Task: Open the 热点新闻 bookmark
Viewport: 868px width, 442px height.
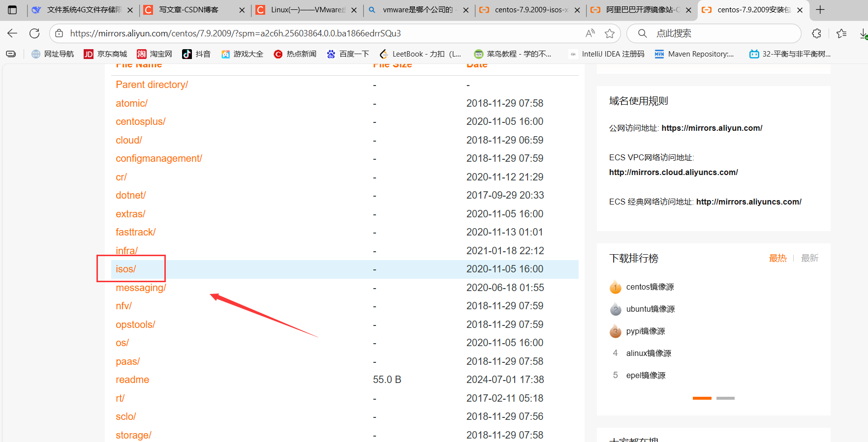Action: (x=295, y=54)
